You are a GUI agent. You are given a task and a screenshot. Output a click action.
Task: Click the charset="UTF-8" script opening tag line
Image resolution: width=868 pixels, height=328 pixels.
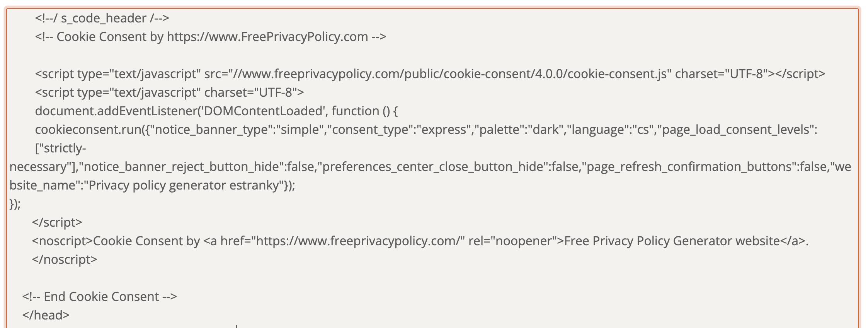click(x=169, y=92)
